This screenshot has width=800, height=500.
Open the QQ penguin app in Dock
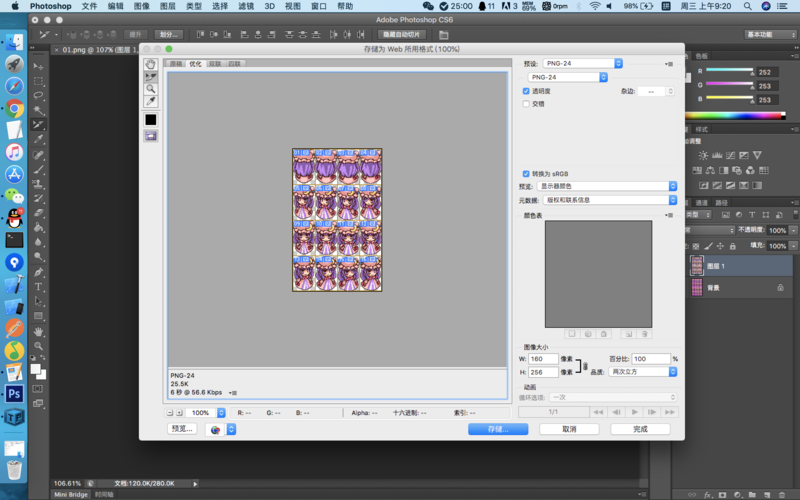pos(14,218)
